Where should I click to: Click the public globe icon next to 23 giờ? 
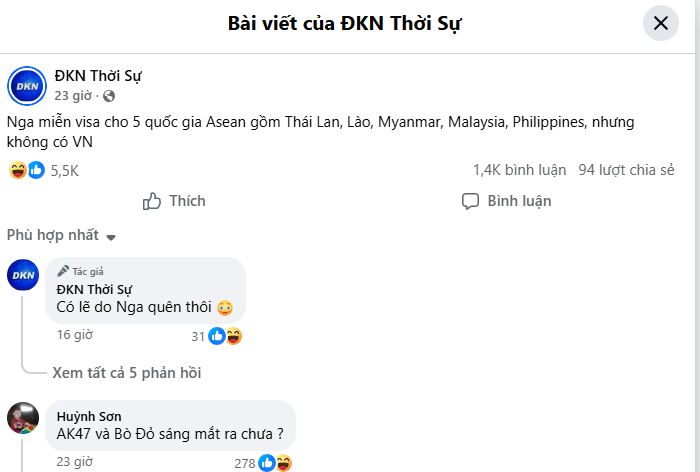pos(109,96)
